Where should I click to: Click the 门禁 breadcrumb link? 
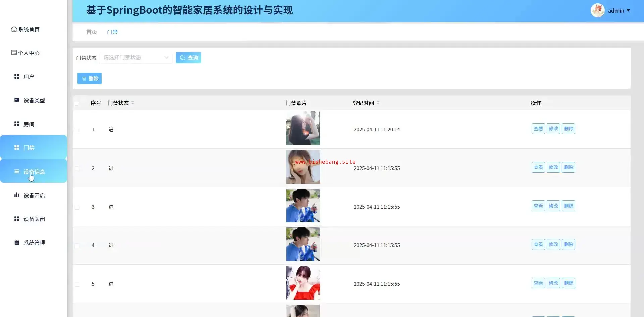coord(112,32)
